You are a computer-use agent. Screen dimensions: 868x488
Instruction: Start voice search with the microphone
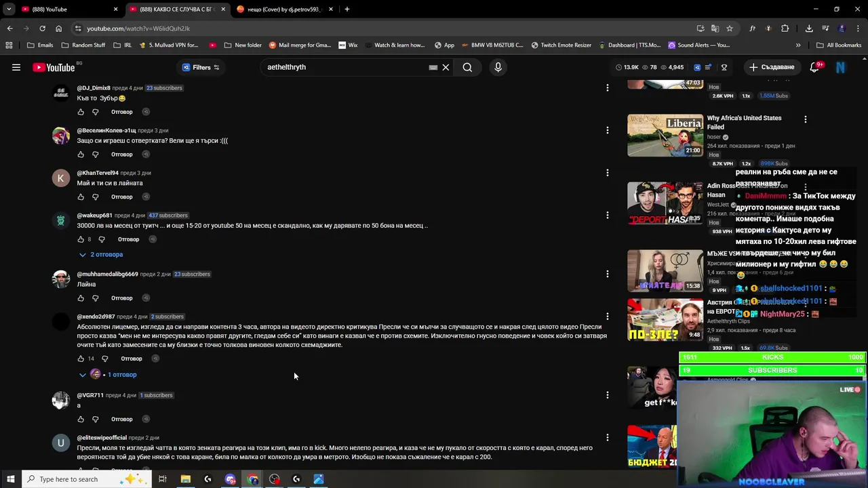[498, 67]
